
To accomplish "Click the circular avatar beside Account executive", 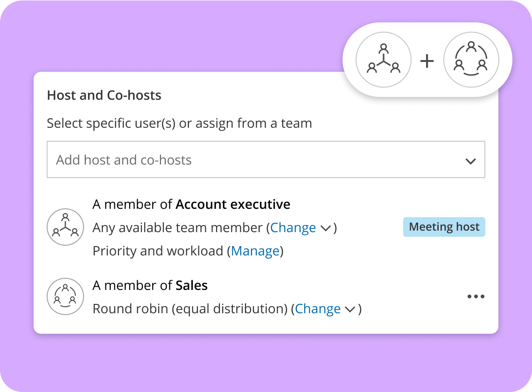I will coord(65,227).
